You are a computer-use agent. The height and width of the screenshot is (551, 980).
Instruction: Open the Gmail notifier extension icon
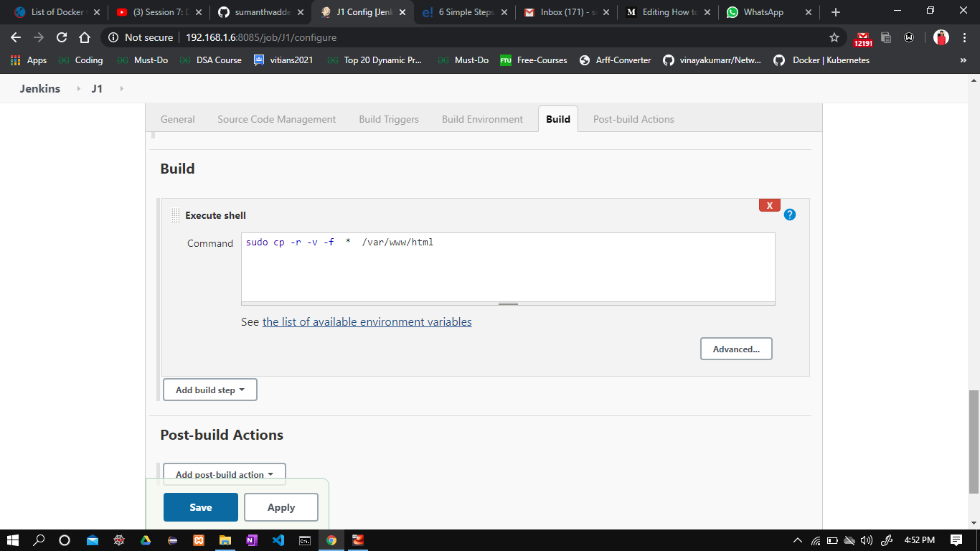[x=863, y=37]
